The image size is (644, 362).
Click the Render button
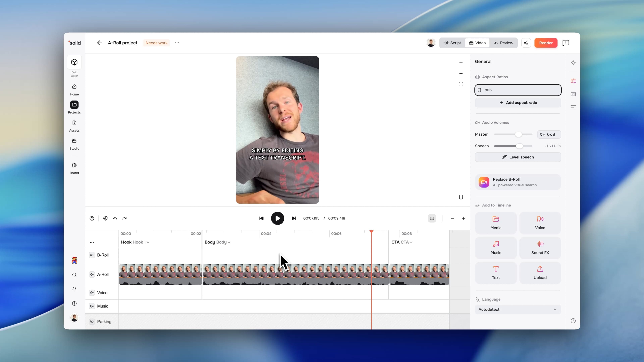click(x=546, y=43)
